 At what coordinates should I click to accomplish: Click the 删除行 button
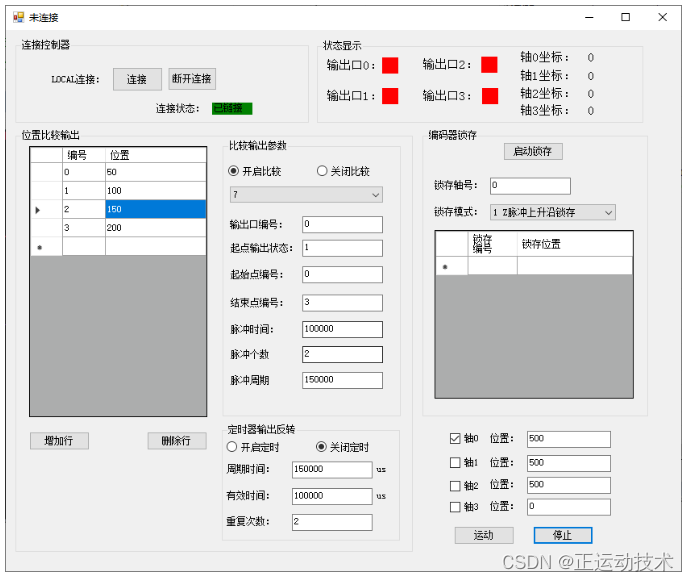(x=177, y=440)
